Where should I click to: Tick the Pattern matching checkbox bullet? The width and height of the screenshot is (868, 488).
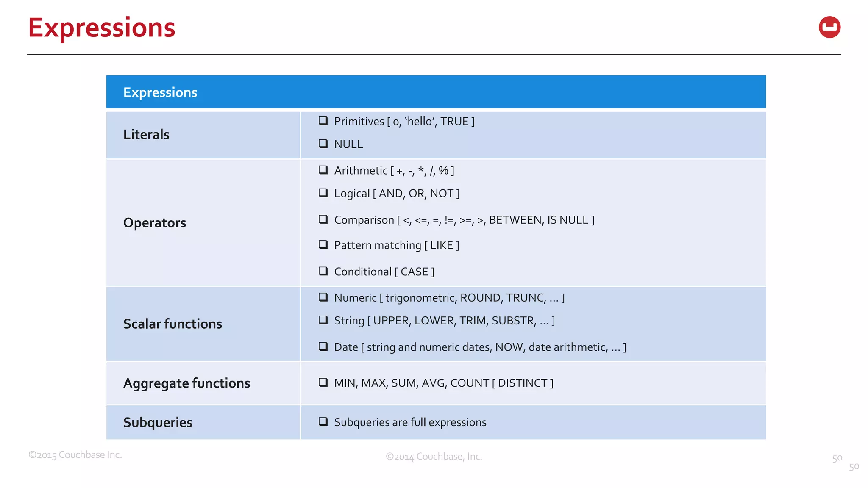pos(323,244)
